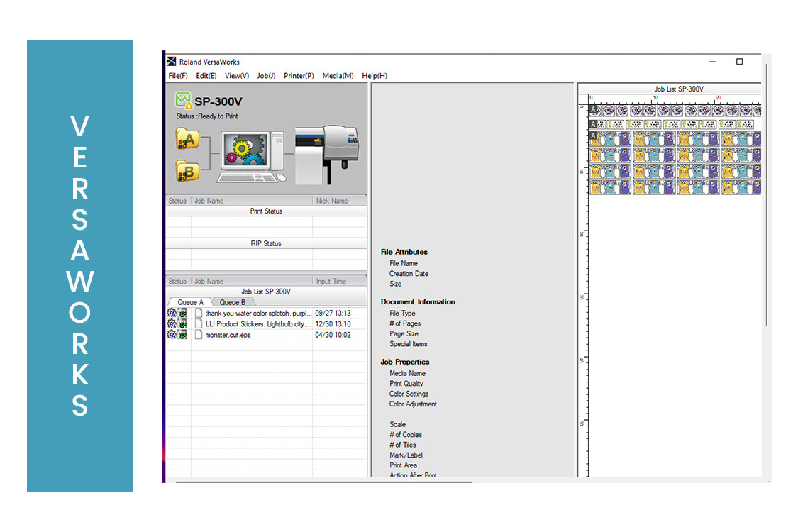Image resolution: width=798 pixels, height=532 pixels.
Task: Click the gear status icon for LLI Product Stickers
Action: click(x=172, y=323)
